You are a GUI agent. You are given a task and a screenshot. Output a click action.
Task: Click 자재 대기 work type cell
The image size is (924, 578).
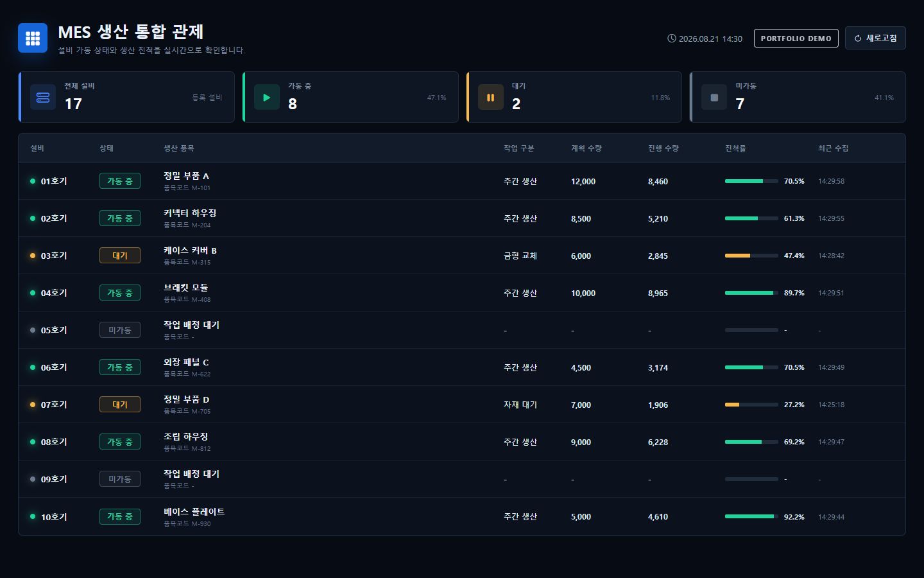click(520, 405)
